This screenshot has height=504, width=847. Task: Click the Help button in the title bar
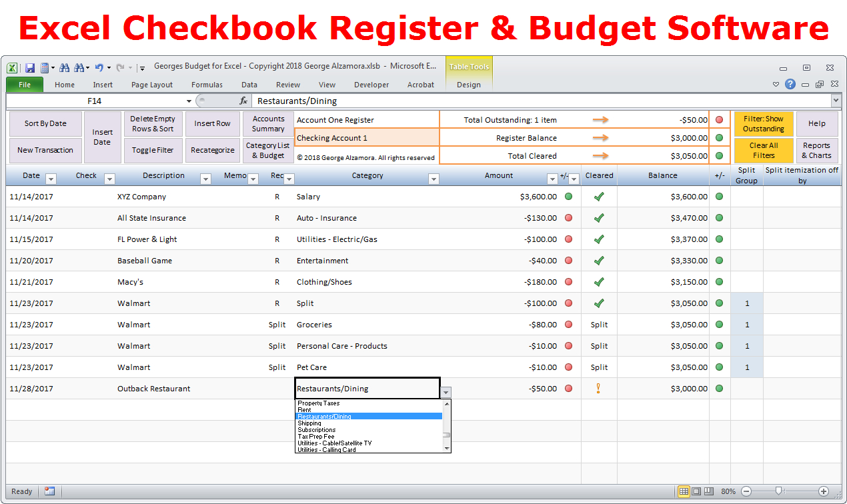pyautogui.click(x=791, y=85)
